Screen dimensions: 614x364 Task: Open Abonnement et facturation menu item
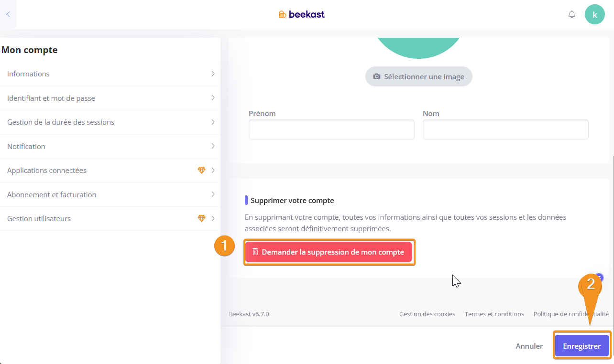click(x=52, y=195)
